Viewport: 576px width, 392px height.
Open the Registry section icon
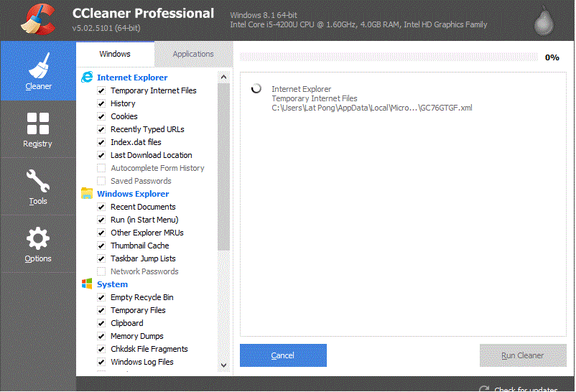pyautogui.click(x=38, y=123)
